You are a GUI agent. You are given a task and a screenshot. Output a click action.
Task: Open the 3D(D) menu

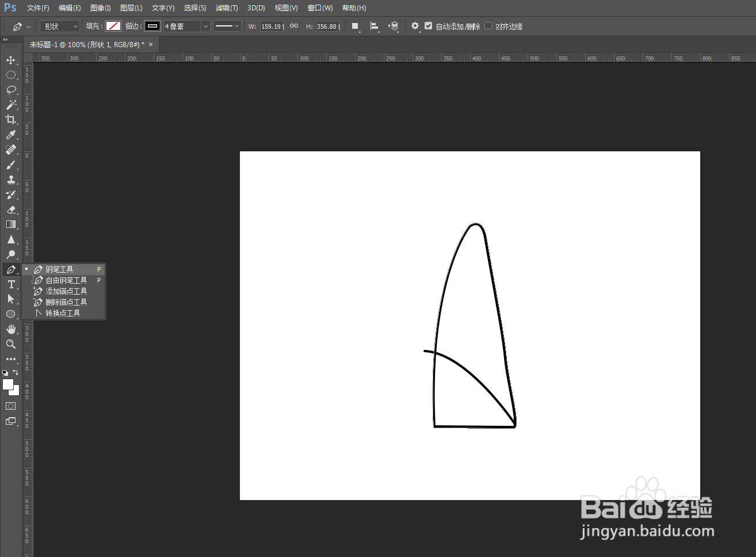click(x=256, y=8)
